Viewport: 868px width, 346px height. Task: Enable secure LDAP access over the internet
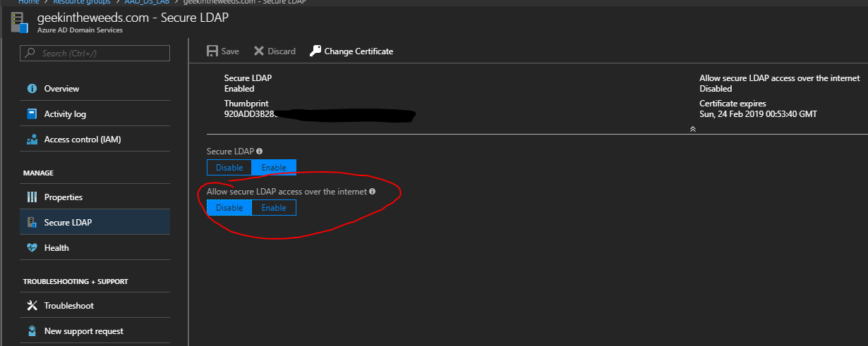pyautogui.click(x=274, y=208)
